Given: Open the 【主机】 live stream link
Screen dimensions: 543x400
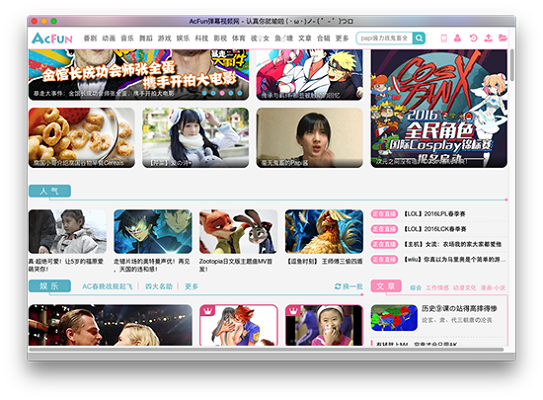Looking at the screenshot, I should 453,244.
